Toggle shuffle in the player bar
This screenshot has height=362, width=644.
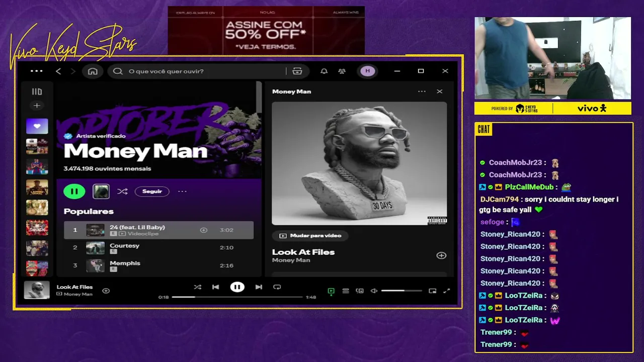[198, 287]
